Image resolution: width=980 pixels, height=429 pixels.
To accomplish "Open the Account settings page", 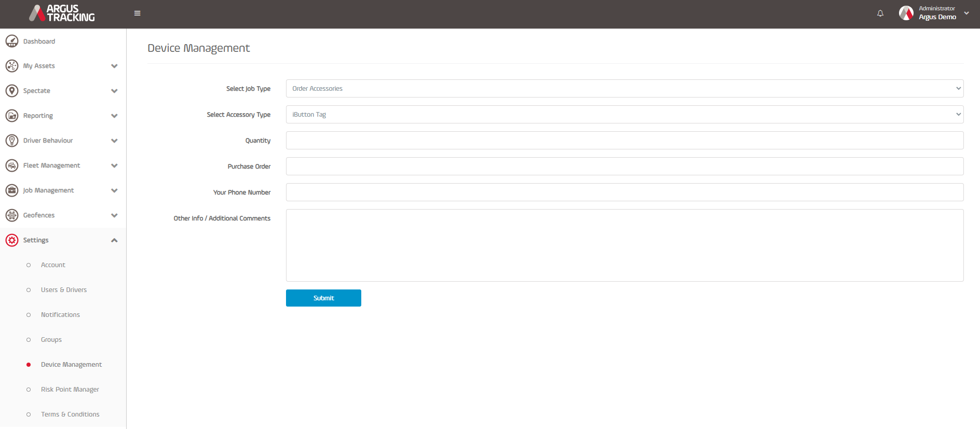I will point(53,265).
